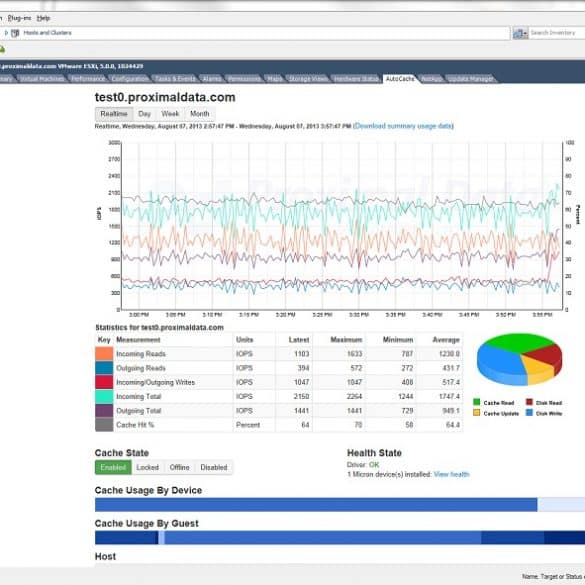Switch to the Permissions tab
585x585 pixels.
[244, 79]
